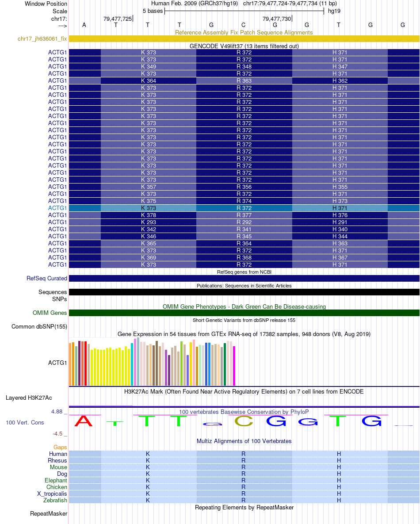Click the Elephant species label
Viewport: 420px width, 524px height.
click(56, 480)
